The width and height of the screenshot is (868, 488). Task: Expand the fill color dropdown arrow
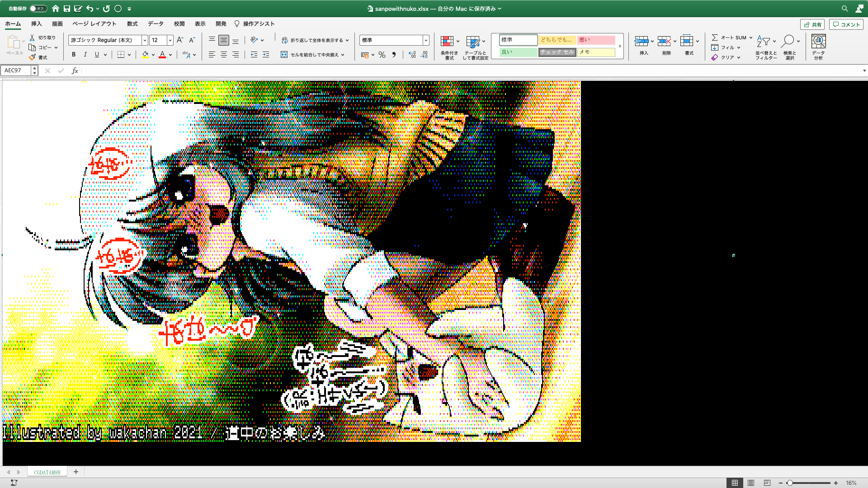pyautogui.click(x=153, y=55)
